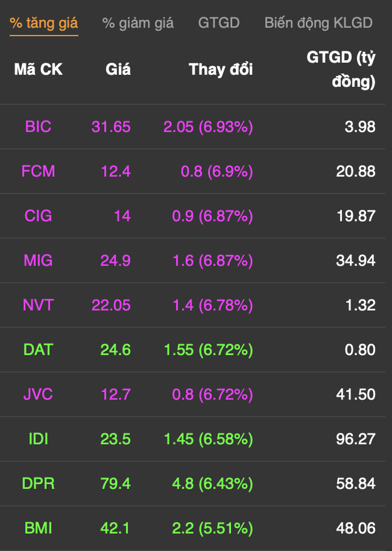Viewport: 392px width, 551px height.
Task: Sort by the Giá column header
Action: tap(118, 69)
